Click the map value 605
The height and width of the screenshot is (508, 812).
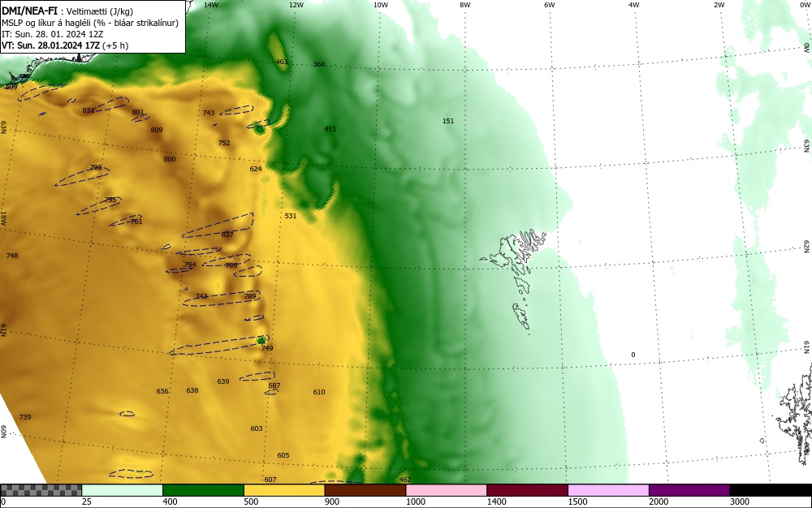pyautogui.click(x=283, y=455)
